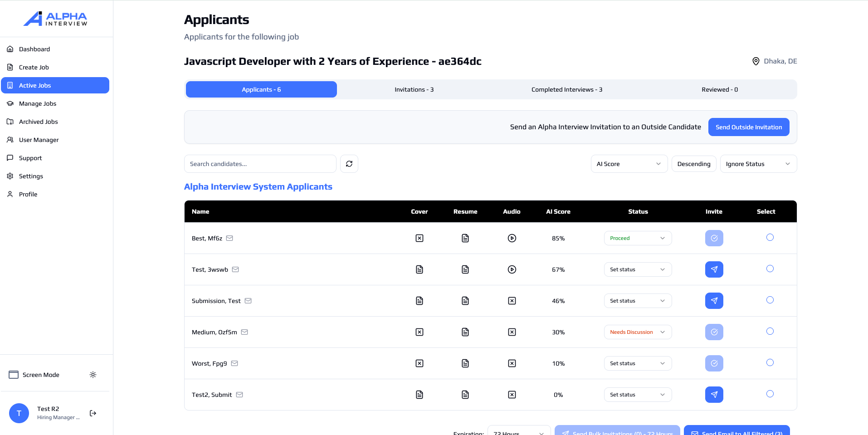
Task: Send invite to Test2, Submit
Action: click(714, 395)
